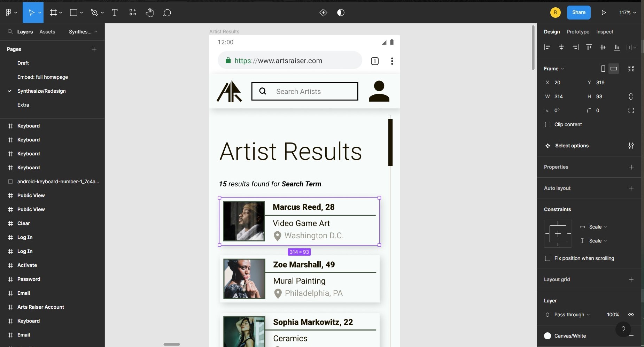Select the Arts Raiser Account layer

[x=40, y=307]
